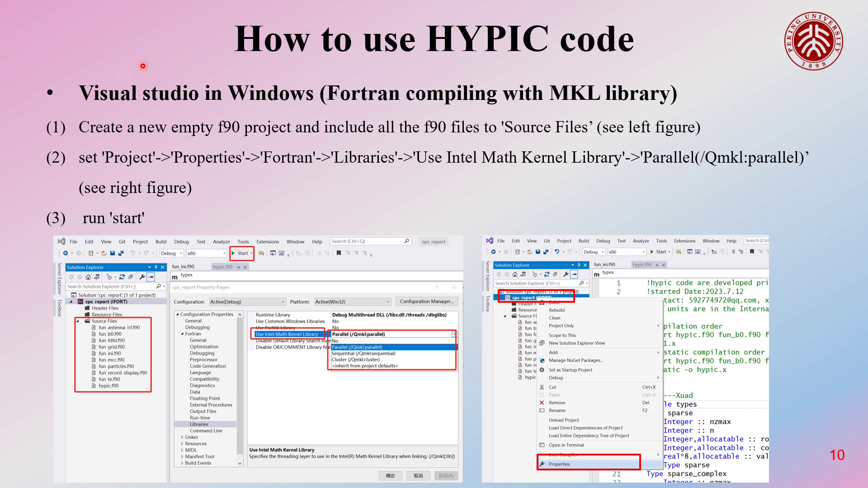Click Save icon in right Visual Studio toolbar
This screenshot has width=868, height=488.
[x=538, y=252]
